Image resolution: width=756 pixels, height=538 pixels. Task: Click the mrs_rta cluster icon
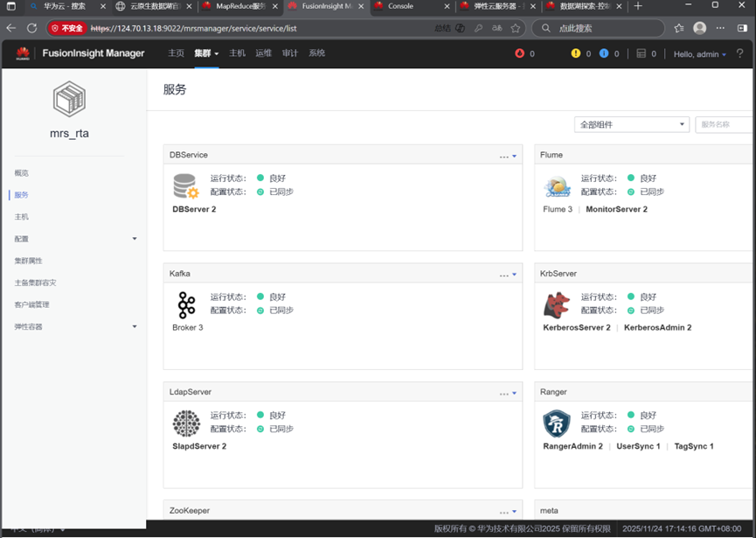coord(69,99)
